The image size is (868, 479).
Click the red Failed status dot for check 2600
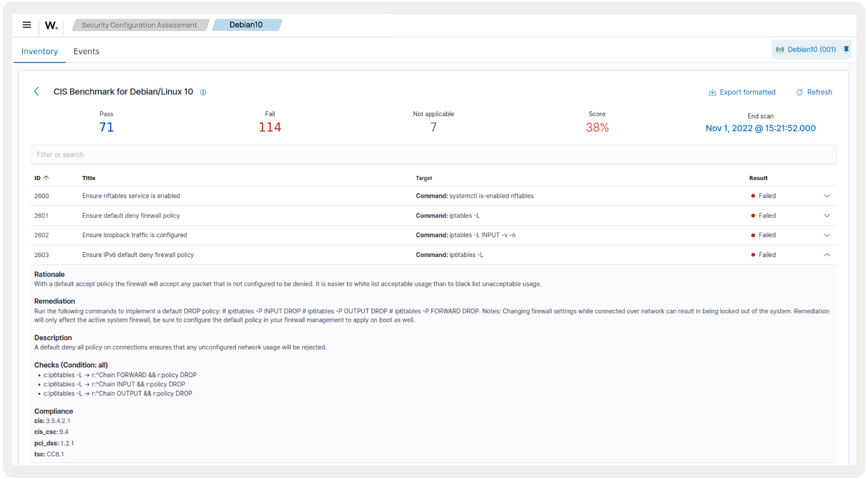pos(753,196)
